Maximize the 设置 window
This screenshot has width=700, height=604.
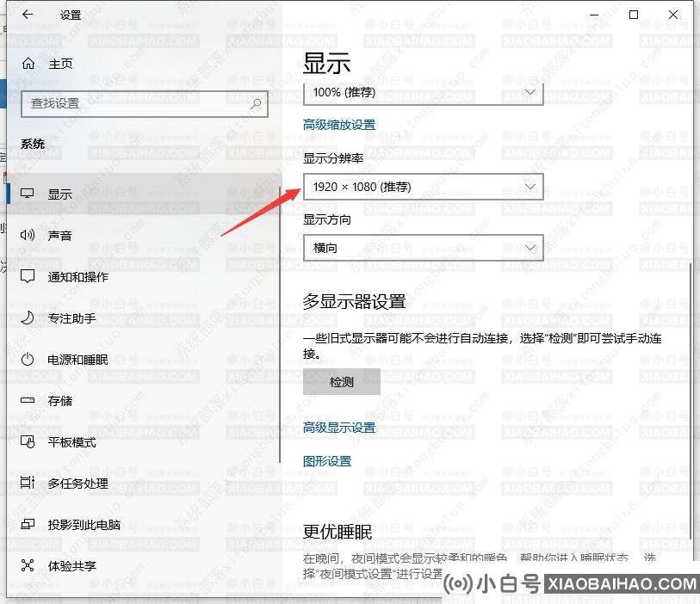[x=634, y=15]
